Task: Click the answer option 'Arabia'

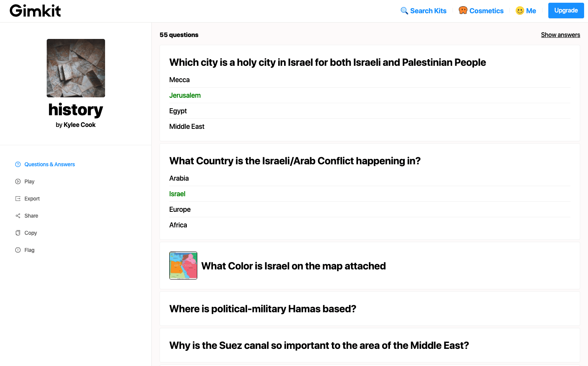Action: (x=179, y=178)
